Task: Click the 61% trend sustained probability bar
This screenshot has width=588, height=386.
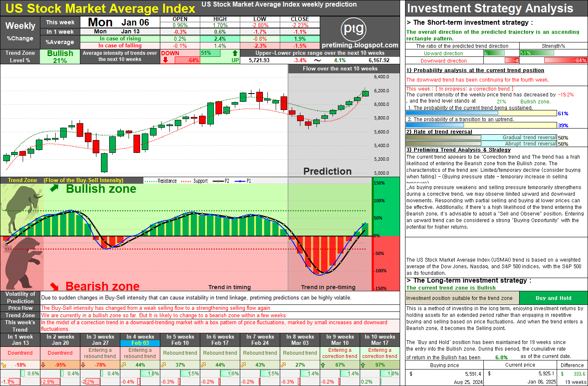Action: pyautogui.click(x=481, y=113)
